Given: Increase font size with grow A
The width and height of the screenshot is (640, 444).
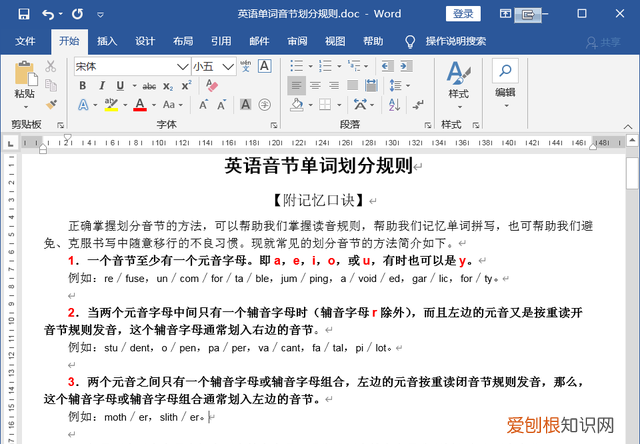Looking at the screenshot, I should [203, 105].
